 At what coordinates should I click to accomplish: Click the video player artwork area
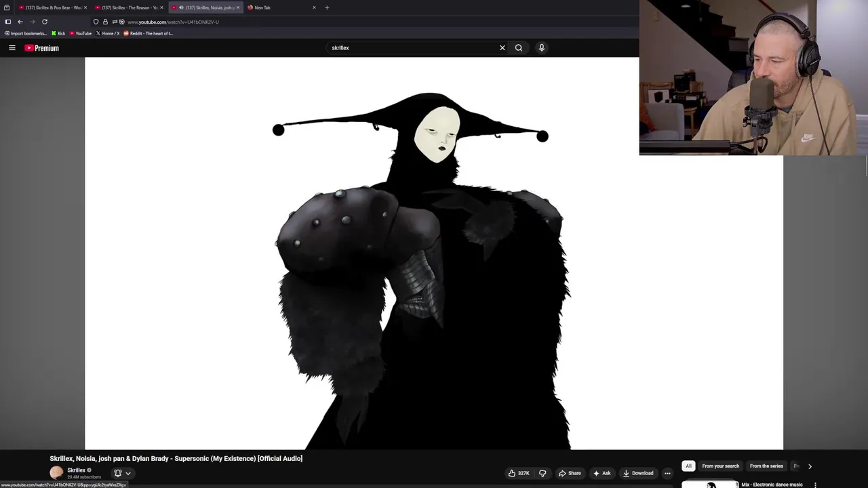434,253
